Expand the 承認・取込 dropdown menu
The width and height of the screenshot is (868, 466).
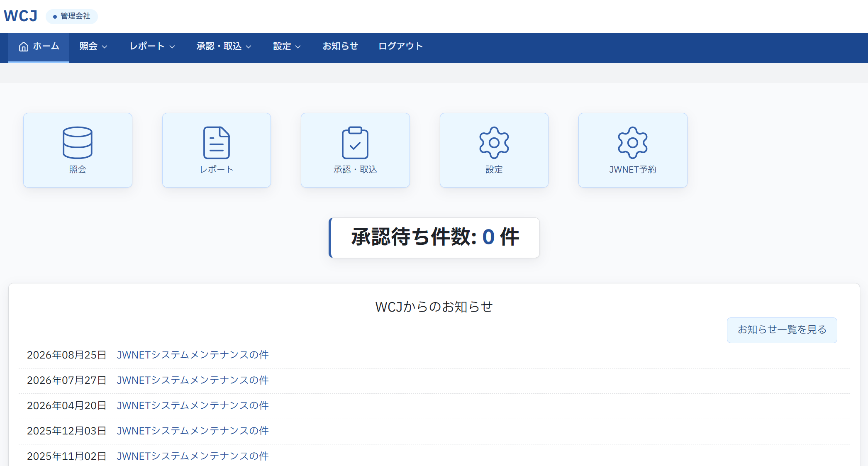[x=224, y=46]
